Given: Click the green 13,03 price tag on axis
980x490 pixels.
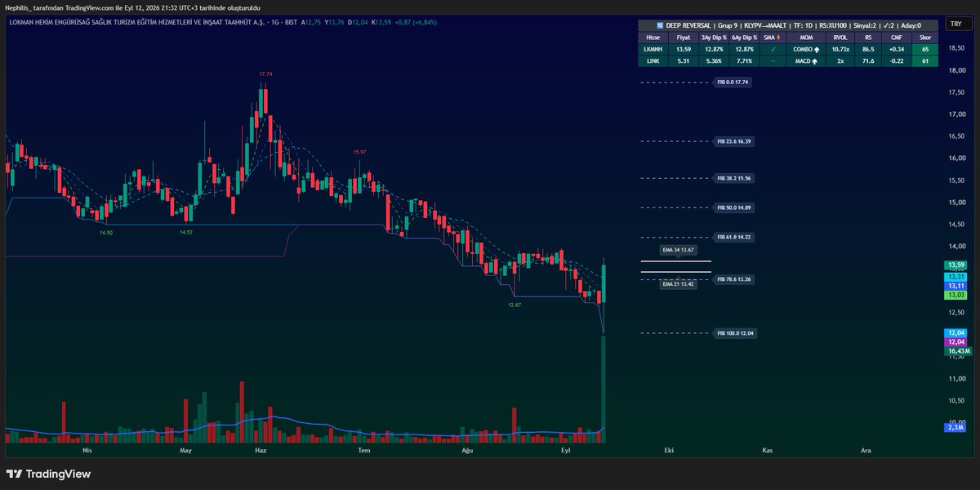Looking at the screenshot, I should 955,296.
